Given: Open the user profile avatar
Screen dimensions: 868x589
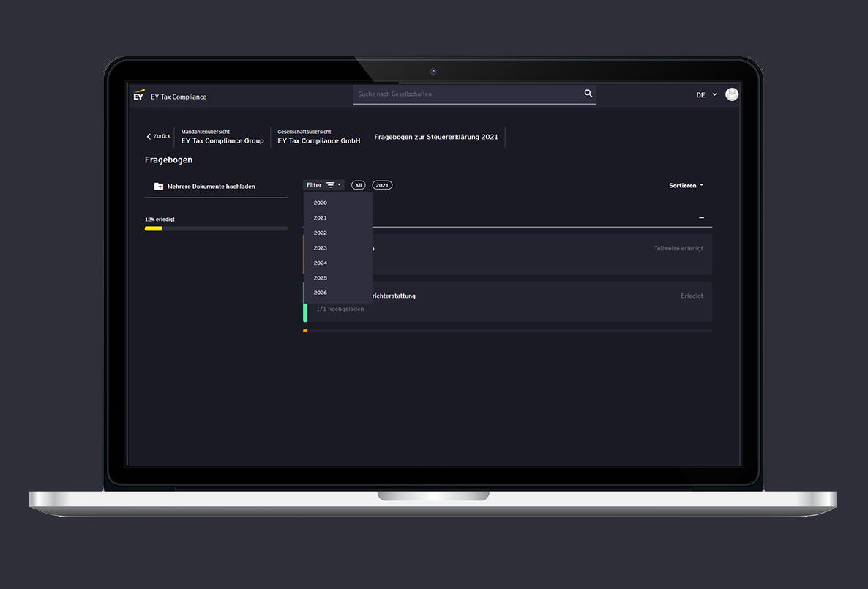Looking at the screenshot, I should point(731,94).
